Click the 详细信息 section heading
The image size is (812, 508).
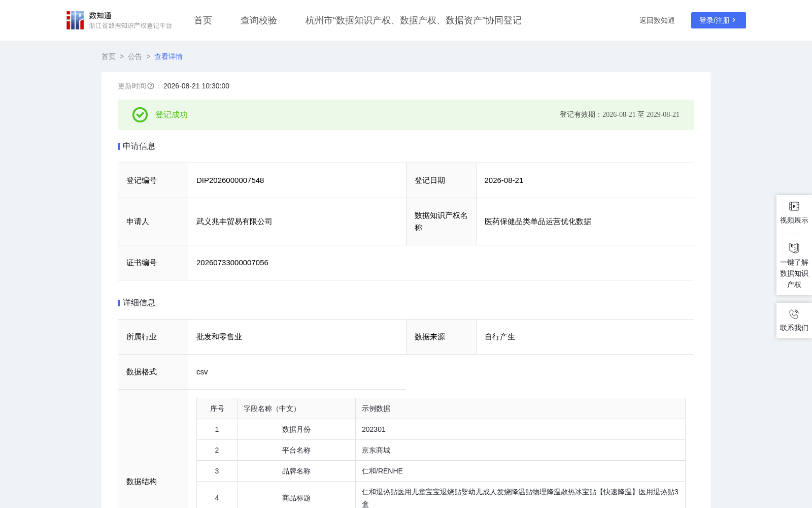tap(139, 303)
